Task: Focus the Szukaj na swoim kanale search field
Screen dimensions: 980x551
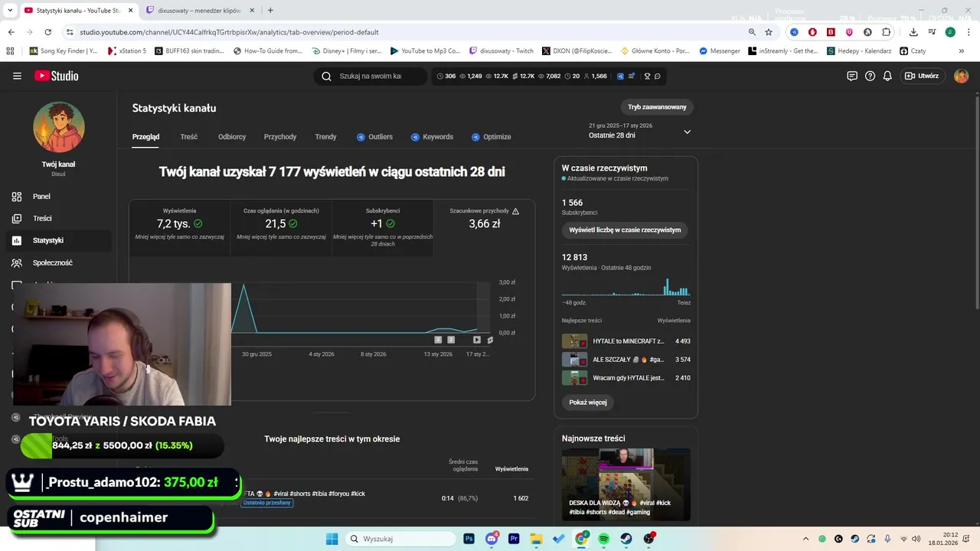Action: point(371,76)
